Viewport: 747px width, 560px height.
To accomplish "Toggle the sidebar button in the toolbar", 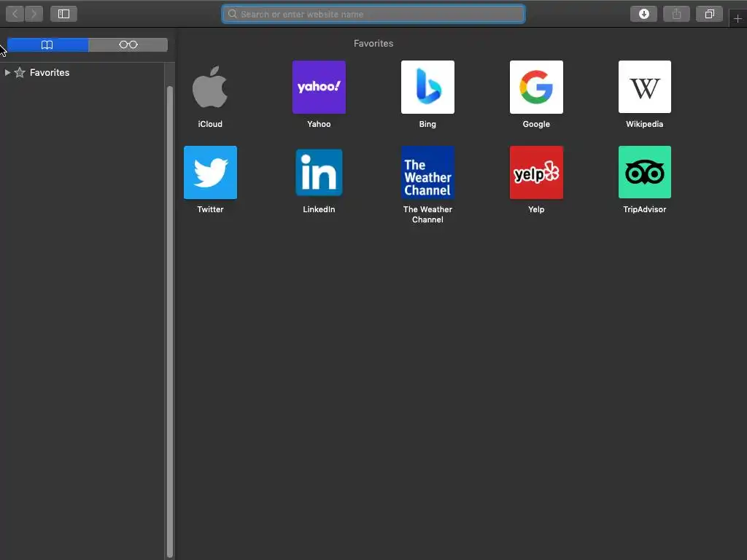I will 64,14.
